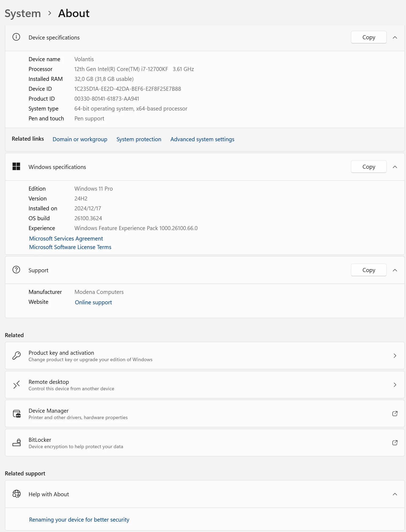This screenshot has height=532, width=406.
Task: Open Product key and activation chevron
Action: [395, 356]
